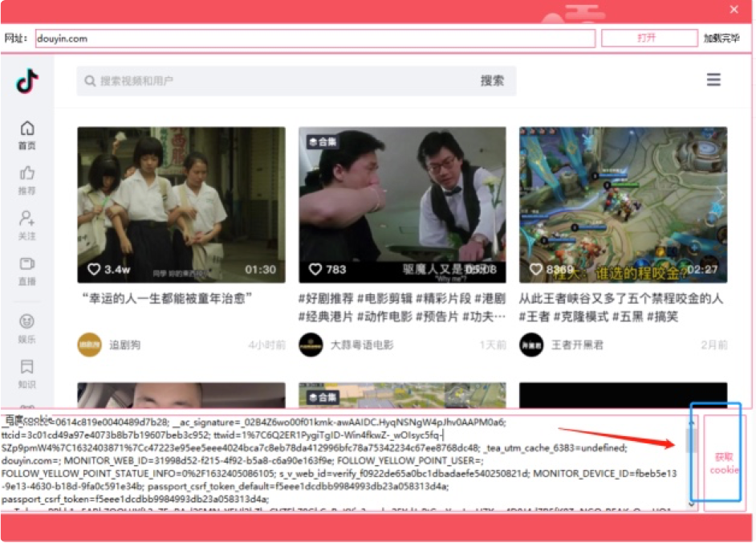Image resolution: width=756 pixels, height=543 pixels.
Task: Open the 直播 live sidebar item
Action: (x=27, y=271)
